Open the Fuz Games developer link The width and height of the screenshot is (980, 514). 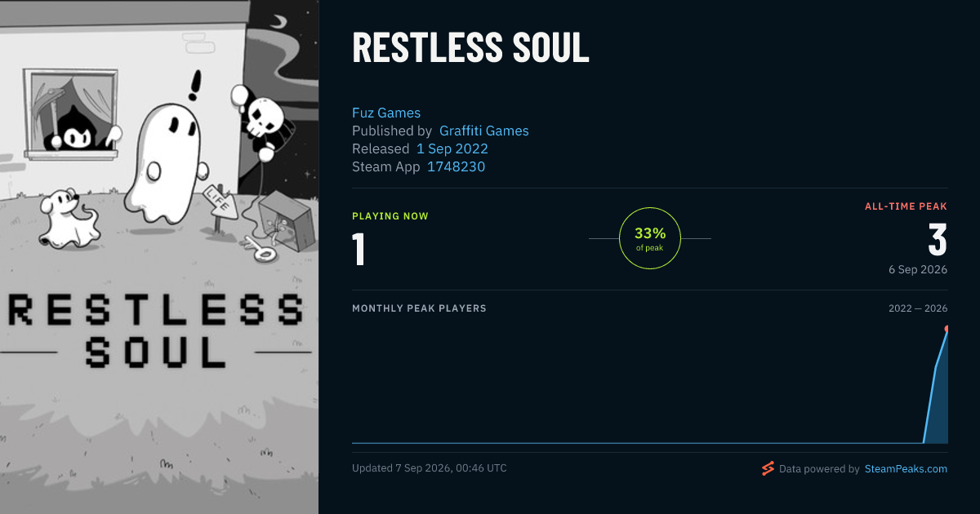click(386, 113)
